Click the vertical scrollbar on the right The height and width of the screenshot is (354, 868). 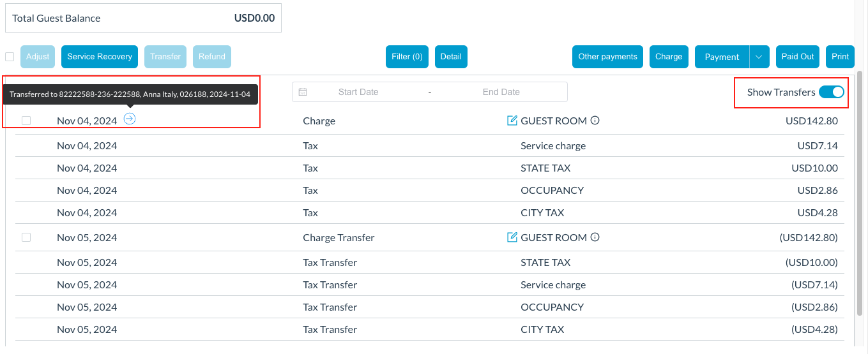tap(859, 191)
